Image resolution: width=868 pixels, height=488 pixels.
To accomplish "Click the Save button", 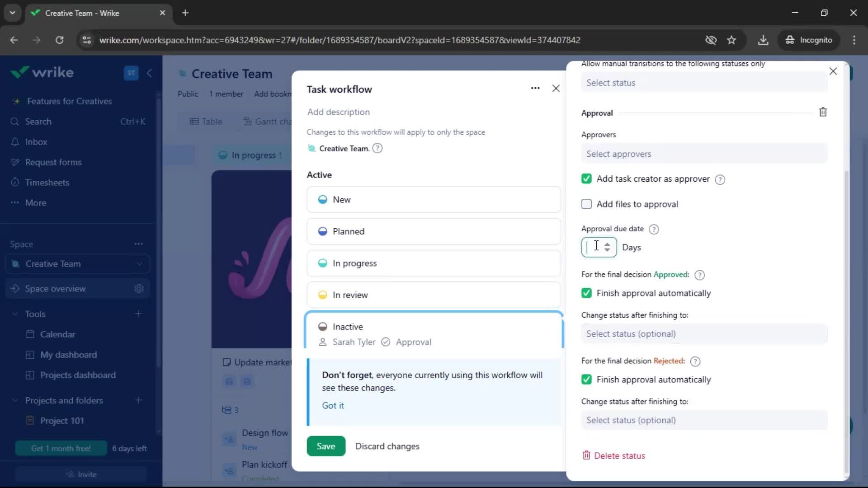I will [326, 446].
